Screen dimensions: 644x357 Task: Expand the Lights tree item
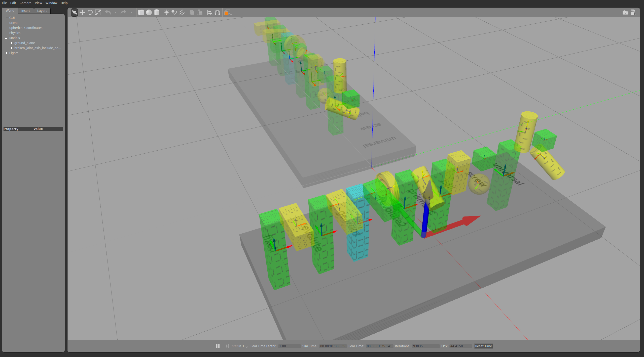[x=7, y=53]
